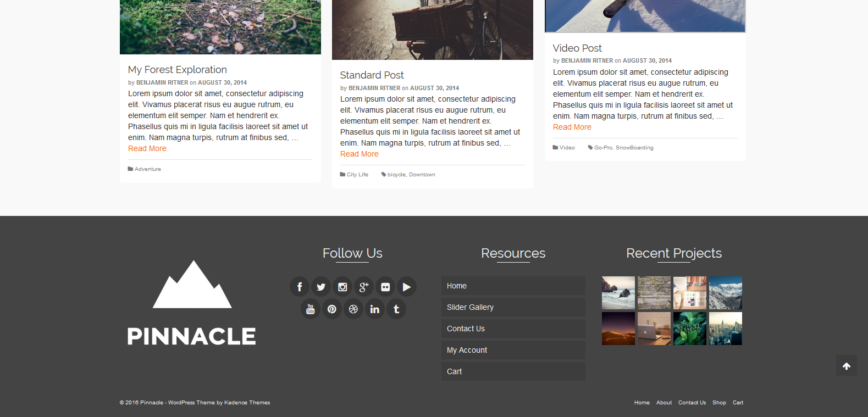Click the Flickr icon in Follow Us
The image size is (868, 417).
[x=385, y=287]
